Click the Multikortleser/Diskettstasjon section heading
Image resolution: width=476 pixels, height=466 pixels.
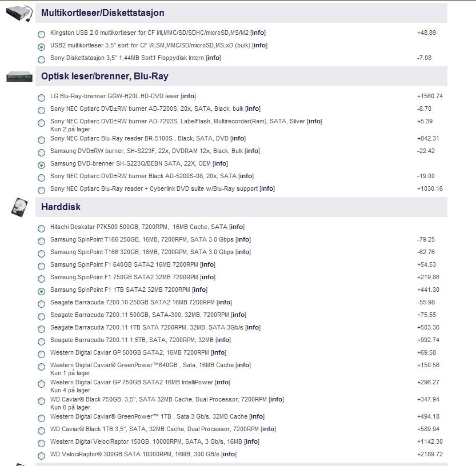[x=103, y=13]
